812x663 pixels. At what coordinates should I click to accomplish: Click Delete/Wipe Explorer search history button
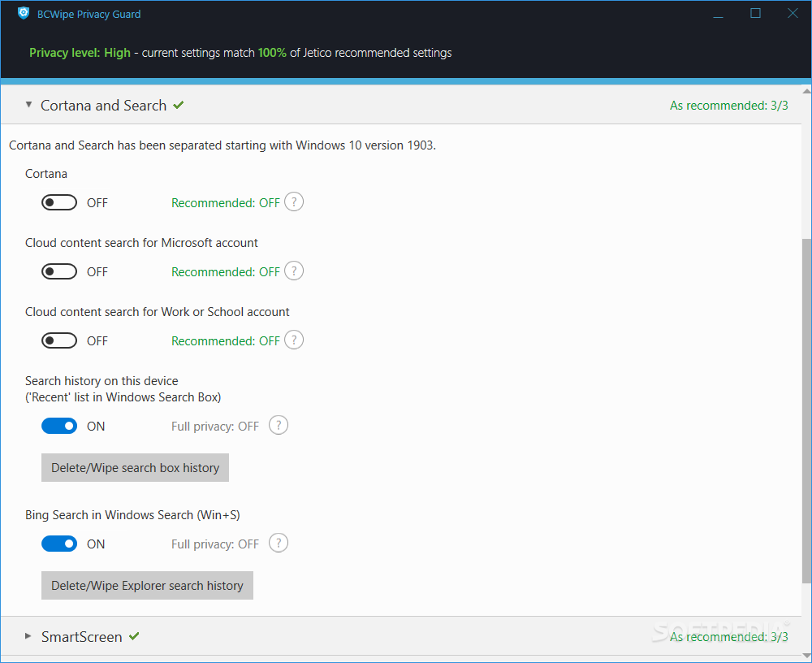pyautogui.click(x=147, y=585)
